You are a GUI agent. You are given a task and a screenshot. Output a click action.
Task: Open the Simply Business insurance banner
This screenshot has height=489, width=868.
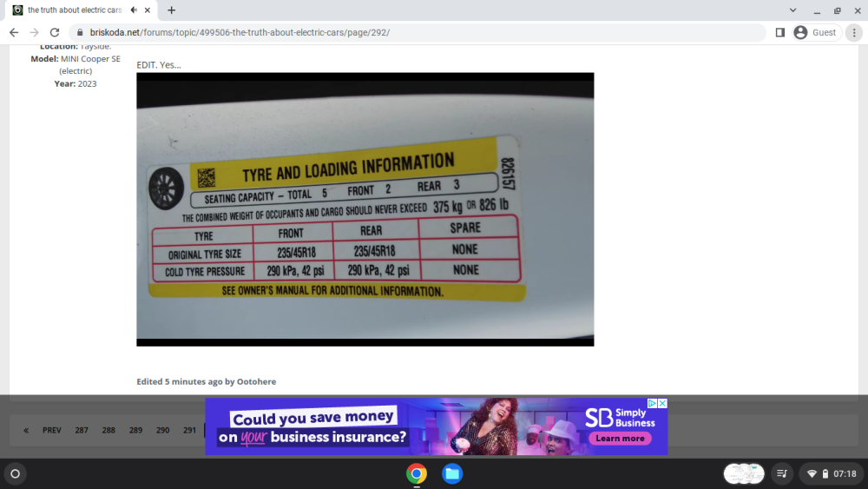click(x=437, y=426)
